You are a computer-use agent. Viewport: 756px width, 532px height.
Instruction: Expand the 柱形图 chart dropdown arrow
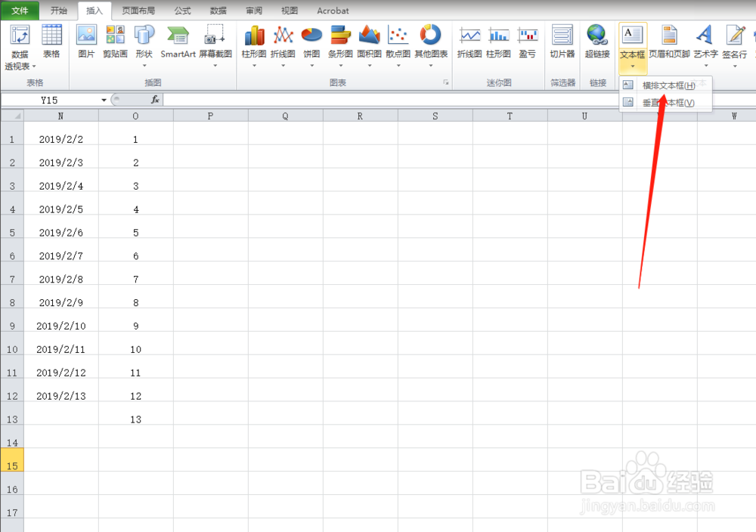pyautogui.click(x=254, y=66)
